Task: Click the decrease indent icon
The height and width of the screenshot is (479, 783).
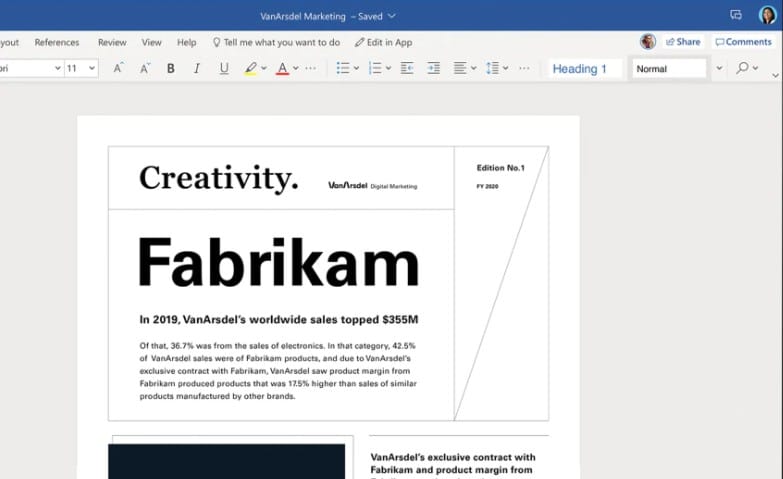Action: point(407,68)
